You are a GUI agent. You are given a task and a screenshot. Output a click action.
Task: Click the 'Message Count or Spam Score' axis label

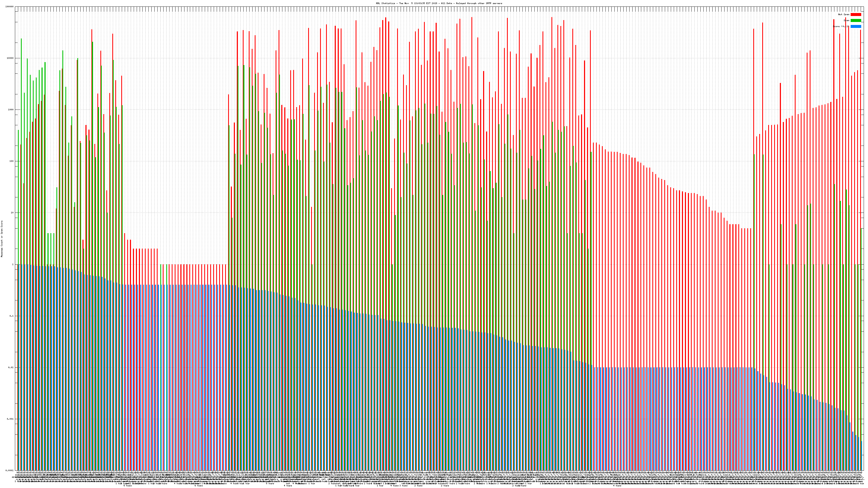tap(2, 239)
